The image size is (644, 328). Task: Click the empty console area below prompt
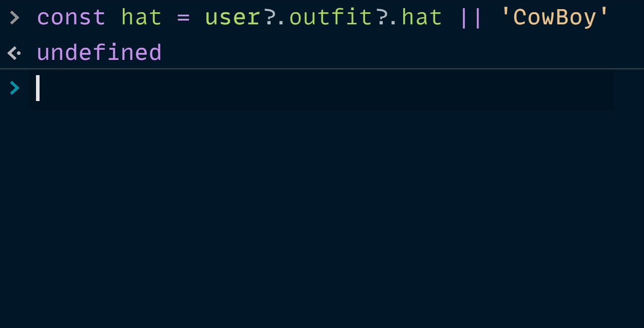pyautogui.click(x=322, y=218)
